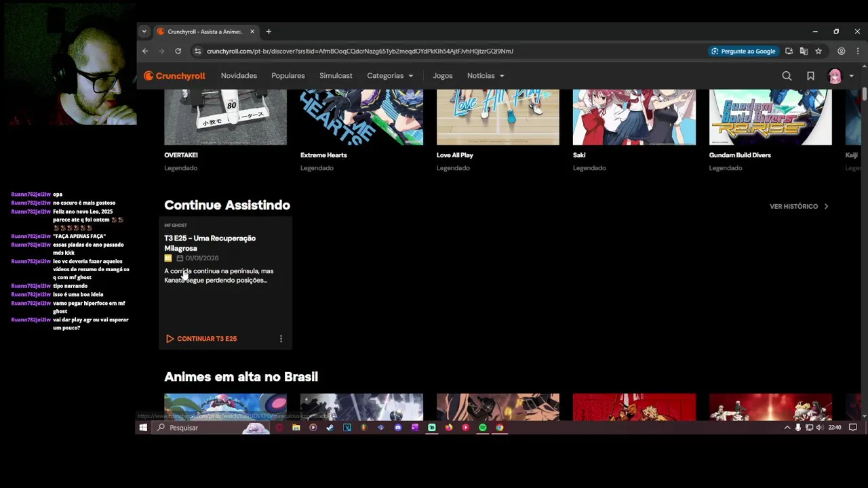Expand the Categorias dropdown
Viewport: 868px width, 488px height.
[390, 76]
